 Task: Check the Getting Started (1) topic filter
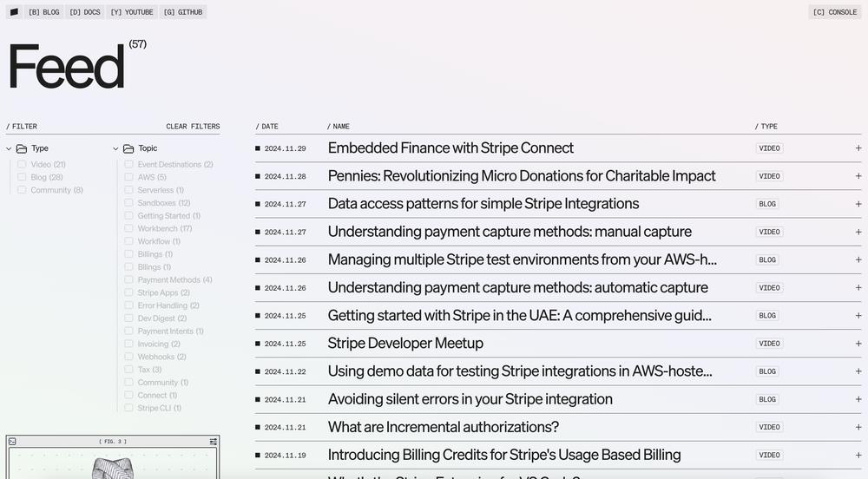[x=128, y=216]
